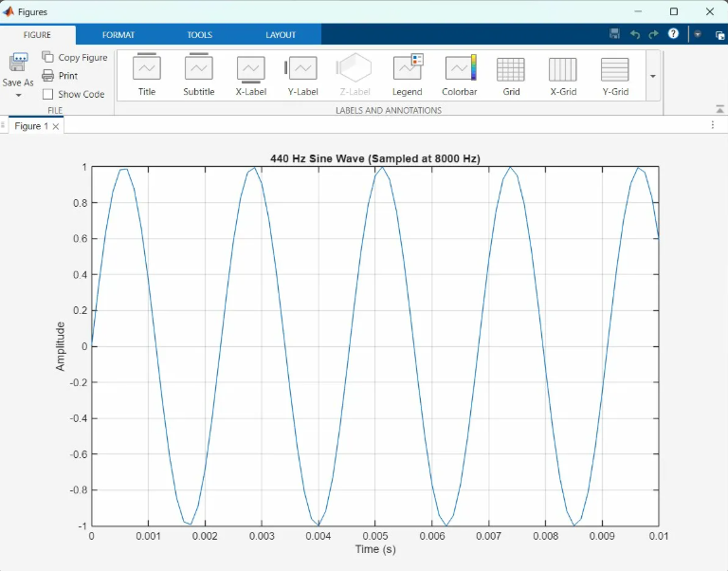Image resolution: width=728 pixels, height=571 pixels.
Task: Toggle the Grid
Action: click(511, 75)
